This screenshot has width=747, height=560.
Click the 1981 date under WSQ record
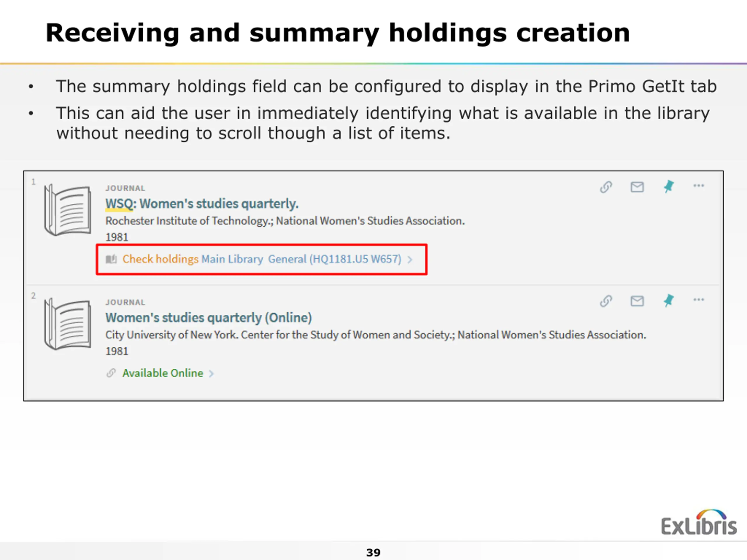pyautogui.click(x=117, y=237)
